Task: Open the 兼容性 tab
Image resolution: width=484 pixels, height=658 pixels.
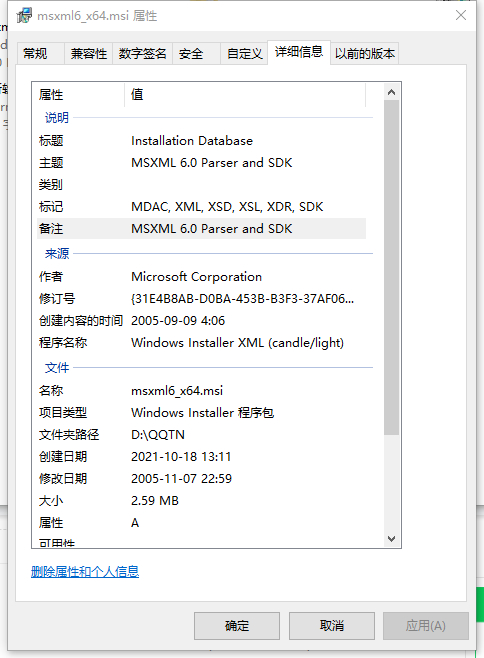Action: [x=89, y=54]
